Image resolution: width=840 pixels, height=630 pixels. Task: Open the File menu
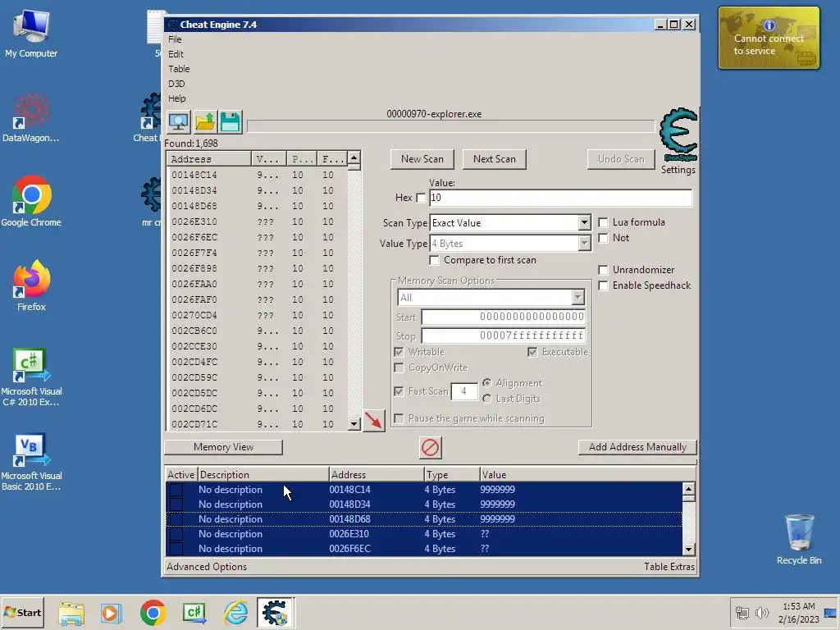tap(175, 39)
